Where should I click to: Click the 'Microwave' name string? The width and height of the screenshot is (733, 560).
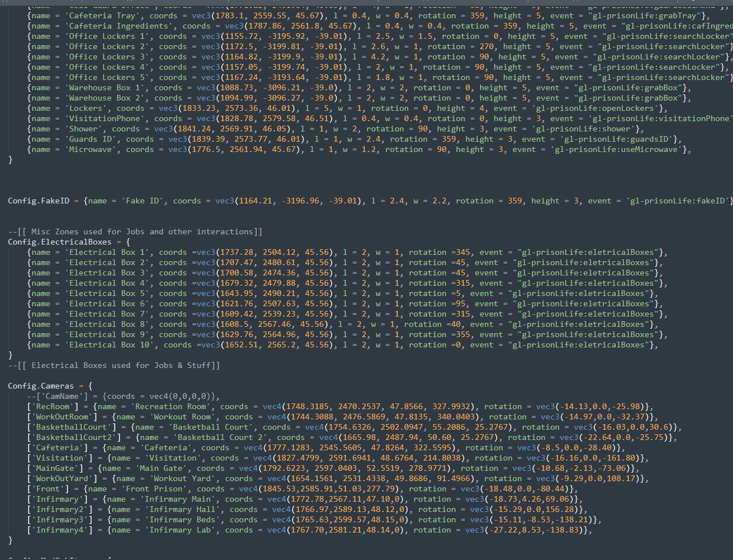pos(91,149)
